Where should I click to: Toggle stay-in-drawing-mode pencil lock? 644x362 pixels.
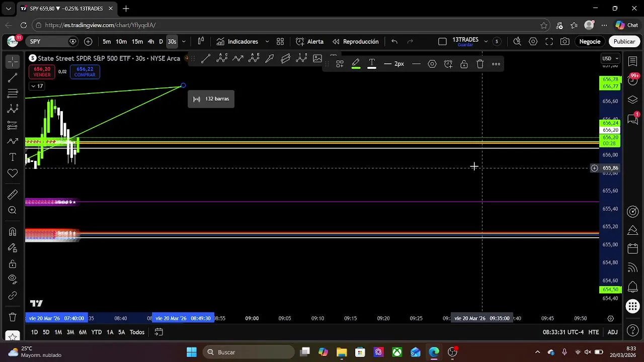13,248
